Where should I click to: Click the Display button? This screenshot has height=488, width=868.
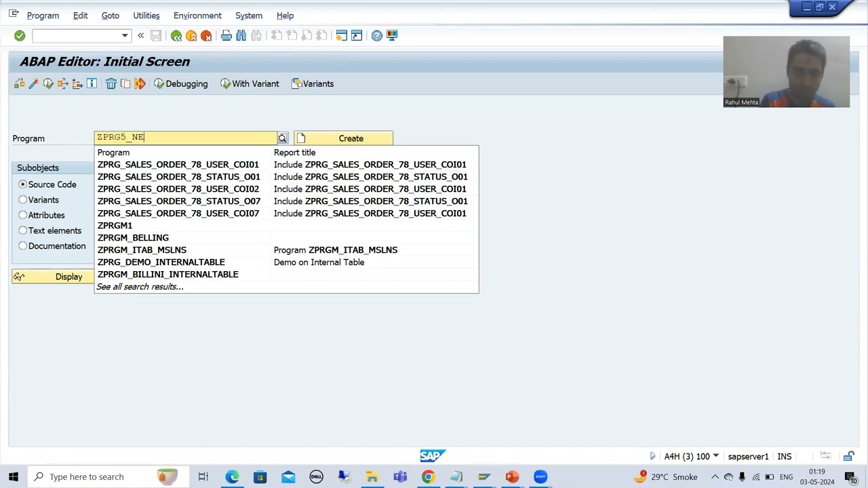pyautogui.click(x=53, y=277)
